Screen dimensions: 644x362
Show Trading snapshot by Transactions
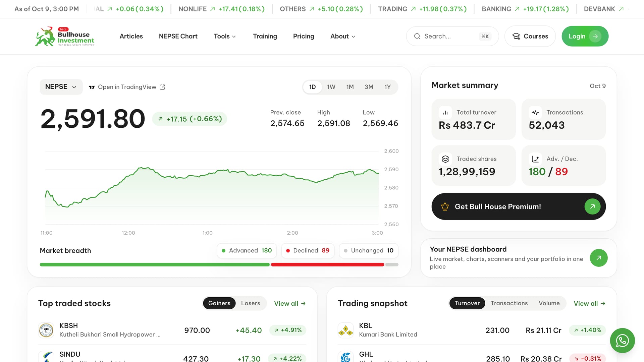[x=509, y=303]
